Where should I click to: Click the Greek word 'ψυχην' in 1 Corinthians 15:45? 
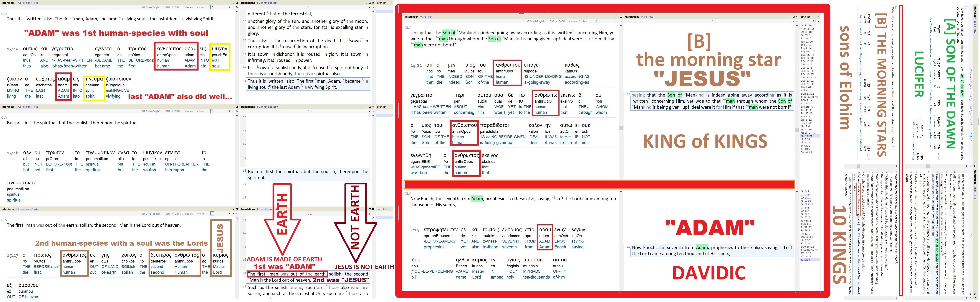click(219, 49)
